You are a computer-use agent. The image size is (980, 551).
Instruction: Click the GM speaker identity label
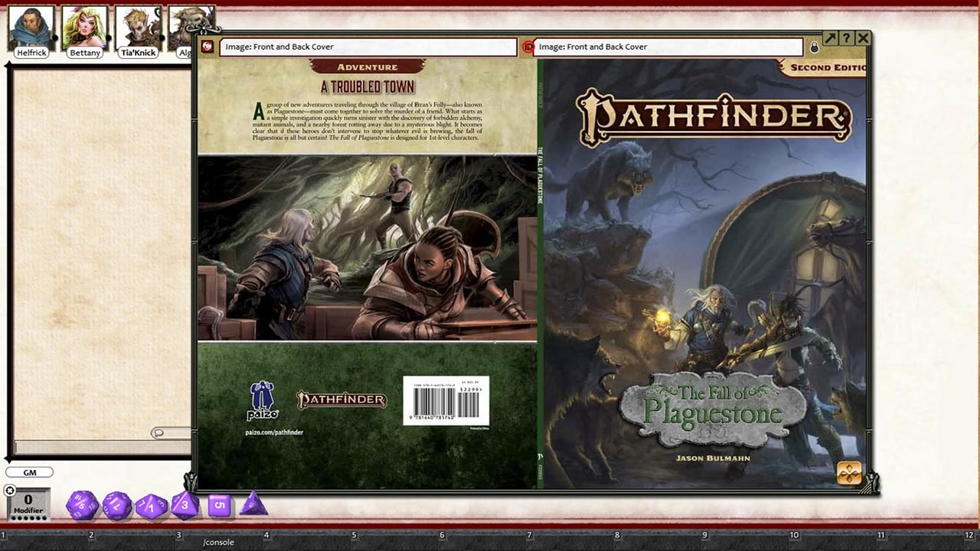click(x=29, y=472)
